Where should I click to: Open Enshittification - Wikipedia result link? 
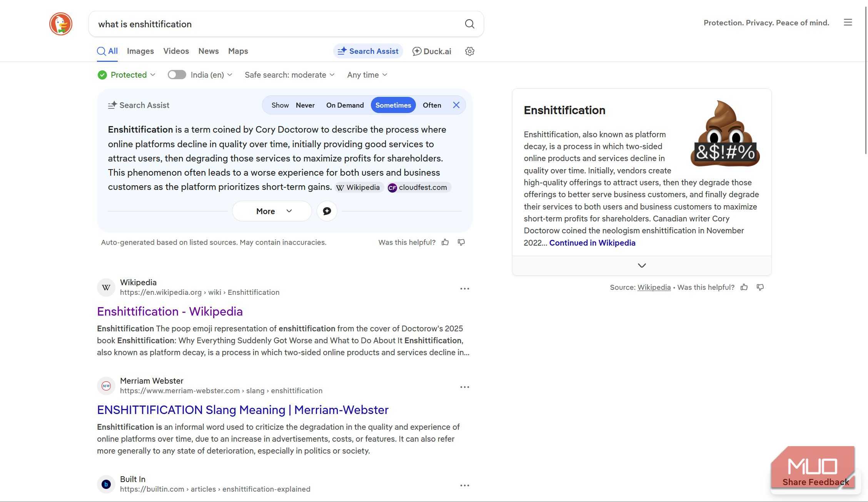point(170,311)
